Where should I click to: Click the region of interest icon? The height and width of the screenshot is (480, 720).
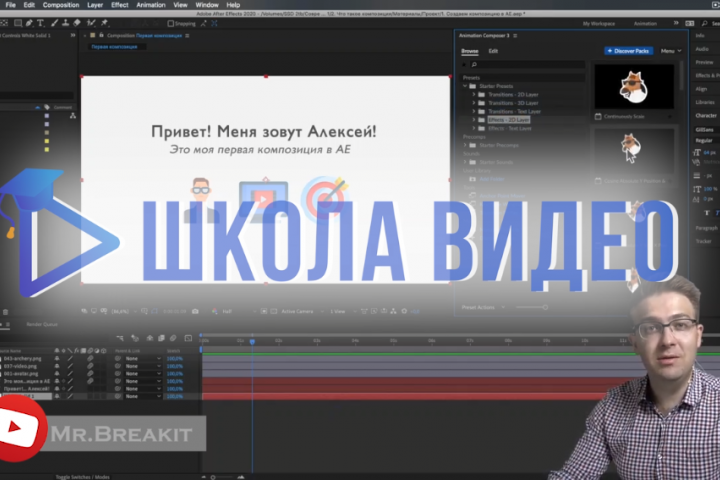tap(264, 311)
